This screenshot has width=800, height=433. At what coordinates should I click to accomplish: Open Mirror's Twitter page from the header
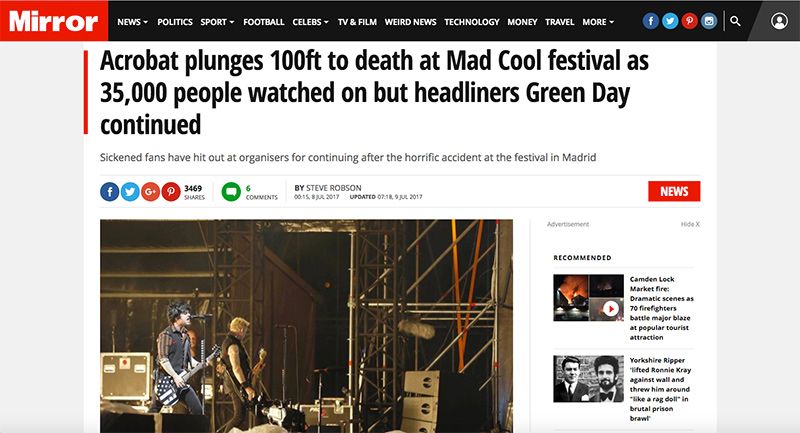[x=670, y=21]
